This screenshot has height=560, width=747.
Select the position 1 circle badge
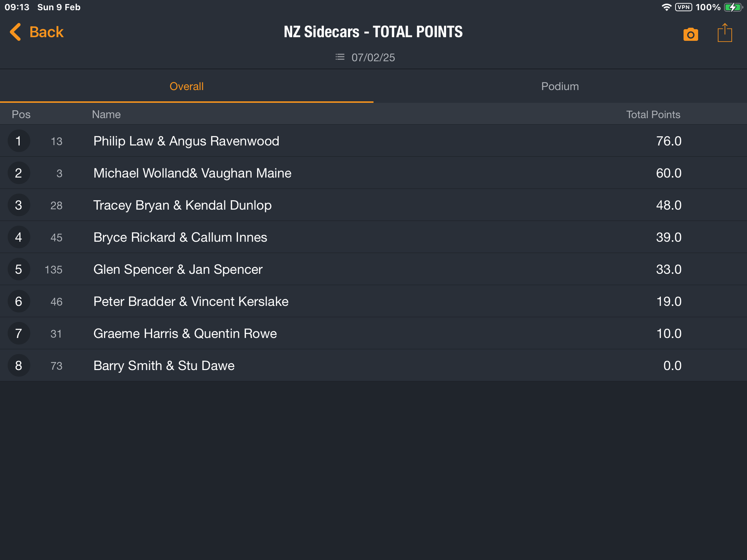point(19,141)
